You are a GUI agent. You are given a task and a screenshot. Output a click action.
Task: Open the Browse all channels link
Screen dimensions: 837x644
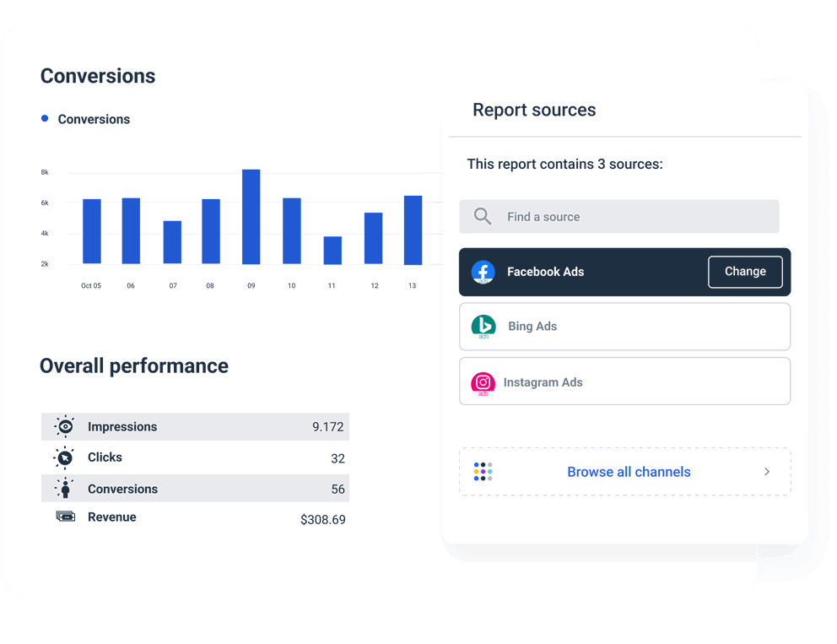coord(629,471)
